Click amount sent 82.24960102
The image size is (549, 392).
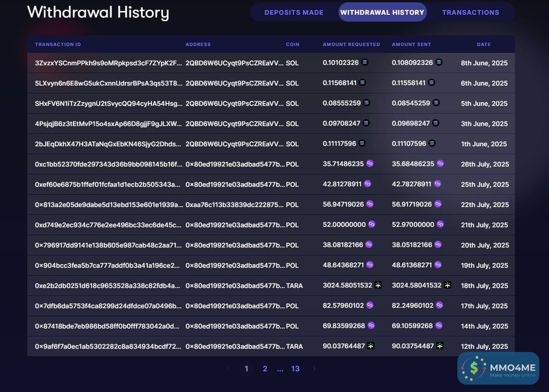pos(413,306)
